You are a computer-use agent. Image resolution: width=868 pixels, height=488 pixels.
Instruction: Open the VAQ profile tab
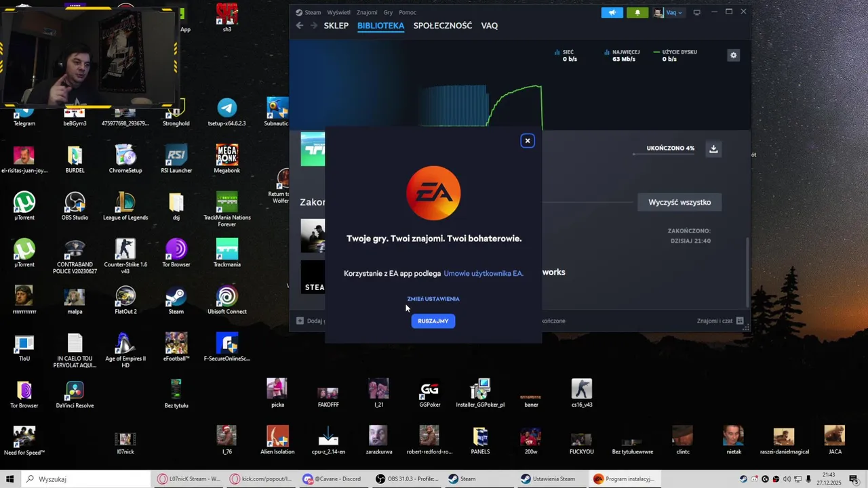pyautogui.click(x=489, y=26)
